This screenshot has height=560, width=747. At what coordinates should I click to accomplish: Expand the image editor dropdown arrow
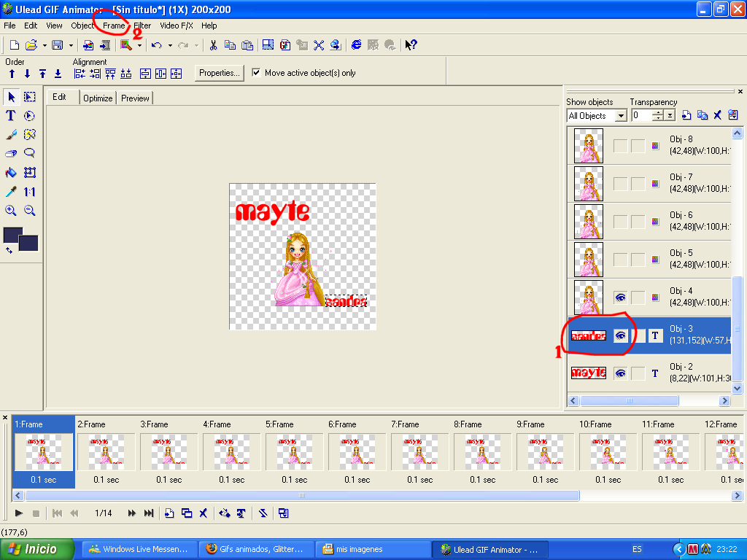tap(139, 46)
